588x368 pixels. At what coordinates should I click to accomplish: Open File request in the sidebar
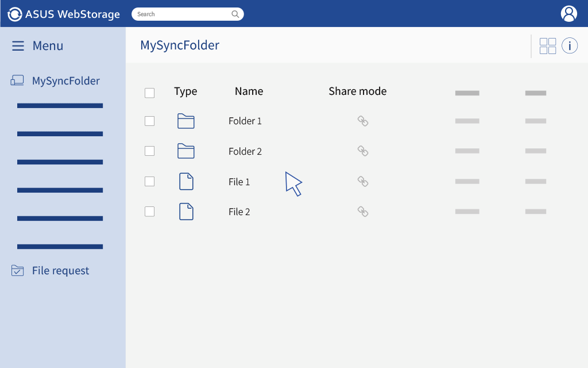click(x=60, y=270)
